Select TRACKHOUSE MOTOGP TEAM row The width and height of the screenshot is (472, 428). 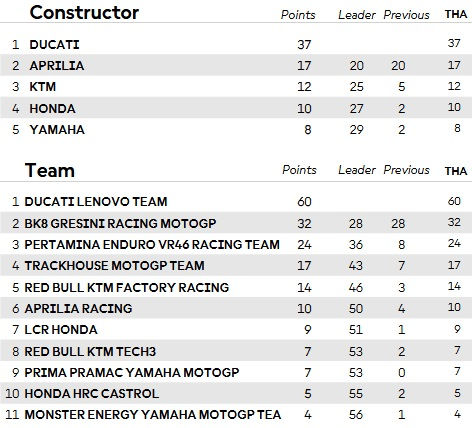click(x=236, y=265)
